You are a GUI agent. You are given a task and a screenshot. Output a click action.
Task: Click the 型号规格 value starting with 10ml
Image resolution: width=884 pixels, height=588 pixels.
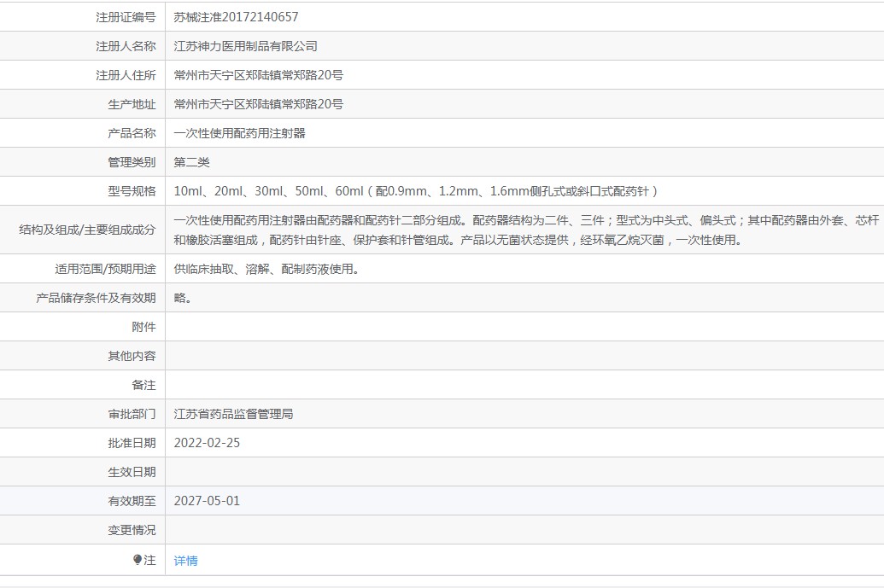[415, 191]
